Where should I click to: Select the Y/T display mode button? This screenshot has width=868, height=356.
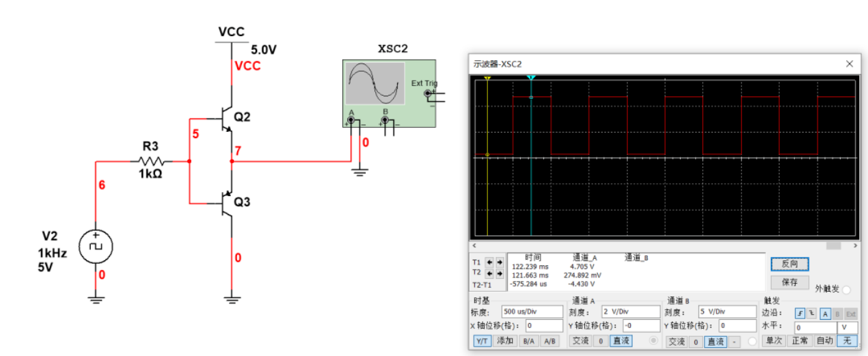(483, 341)
